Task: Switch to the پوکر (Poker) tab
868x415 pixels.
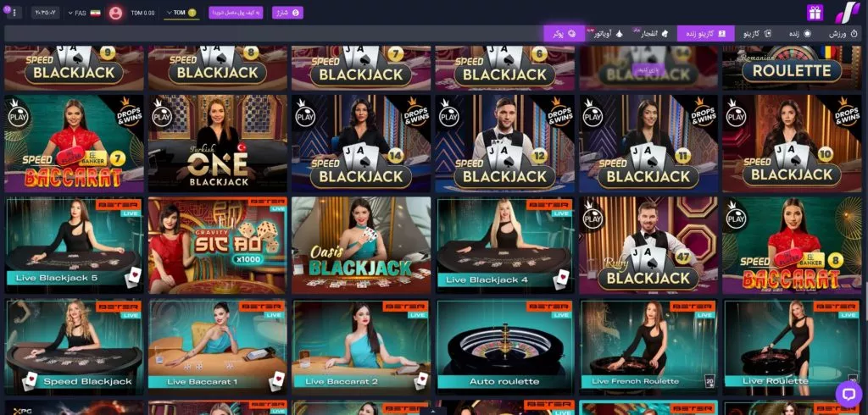Action: tap(564, 34)
